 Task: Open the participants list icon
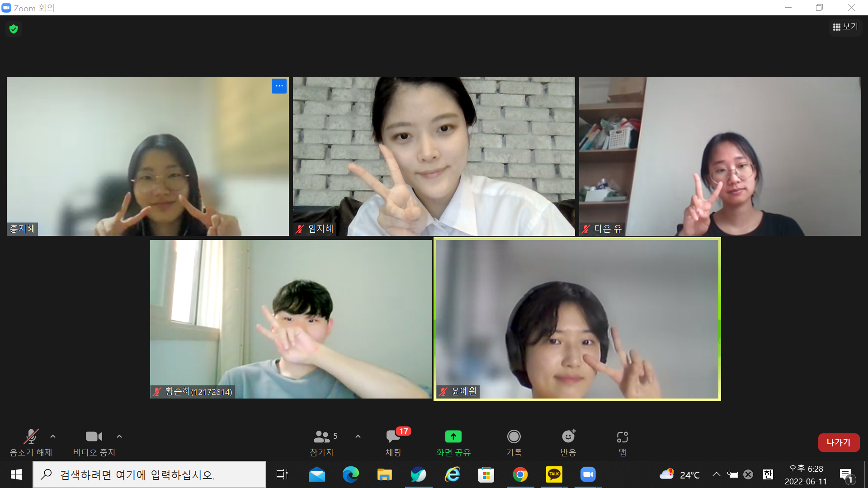tap(322, 437)
